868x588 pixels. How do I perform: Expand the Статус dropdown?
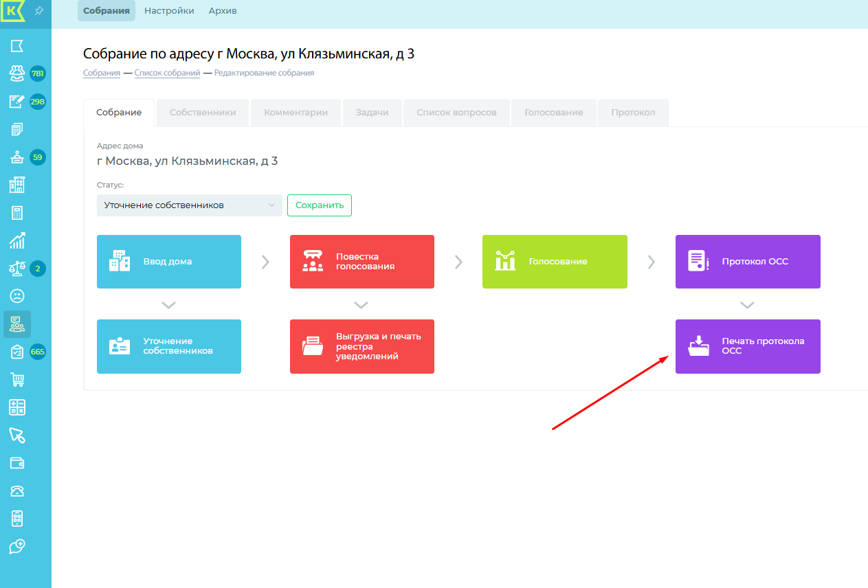(189, 205)
